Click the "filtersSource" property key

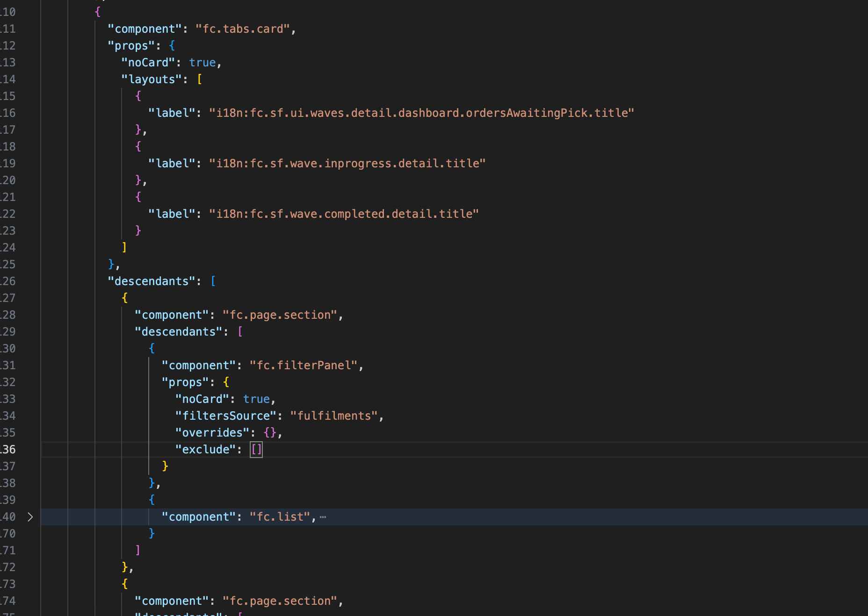pyautogui.click(x=226, y=416)
